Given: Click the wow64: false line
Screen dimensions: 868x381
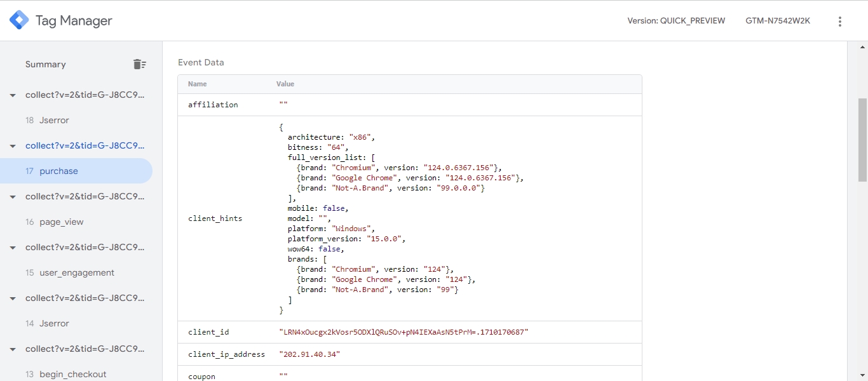Looking at the screenshot, I should 316,249.
